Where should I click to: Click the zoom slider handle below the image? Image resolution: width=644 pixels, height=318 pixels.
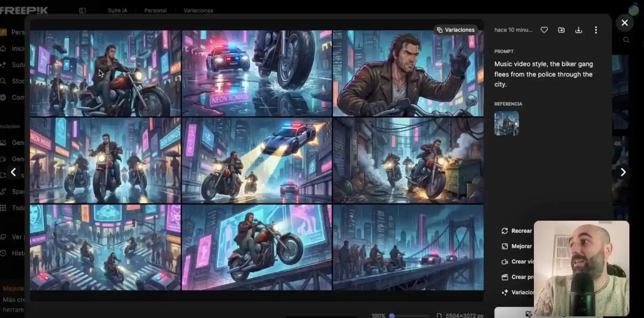(x=392, y=316)
